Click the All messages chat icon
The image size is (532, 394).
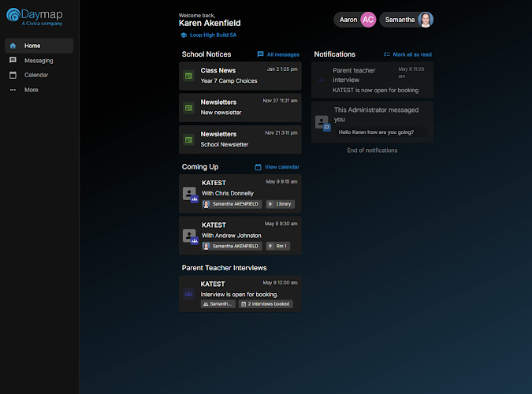pyautogui.click(x=260, y=54)
